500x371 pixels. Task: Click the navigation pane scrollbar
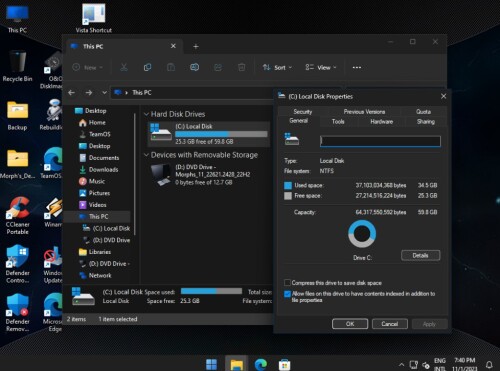[x=135, y=173]
